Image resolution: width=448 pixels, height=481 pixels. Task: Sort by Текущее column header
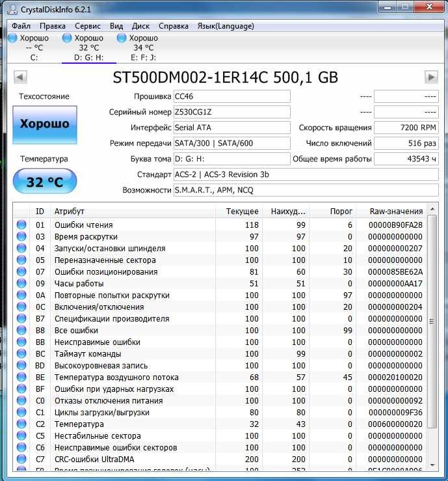[x=239, y=212]
